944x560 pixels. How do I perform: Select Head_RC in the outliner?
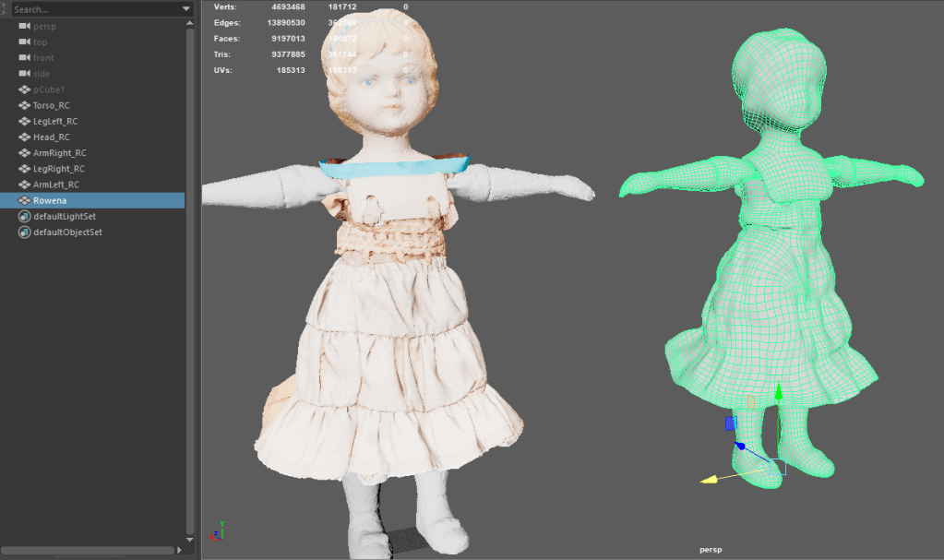click(52, 137)
